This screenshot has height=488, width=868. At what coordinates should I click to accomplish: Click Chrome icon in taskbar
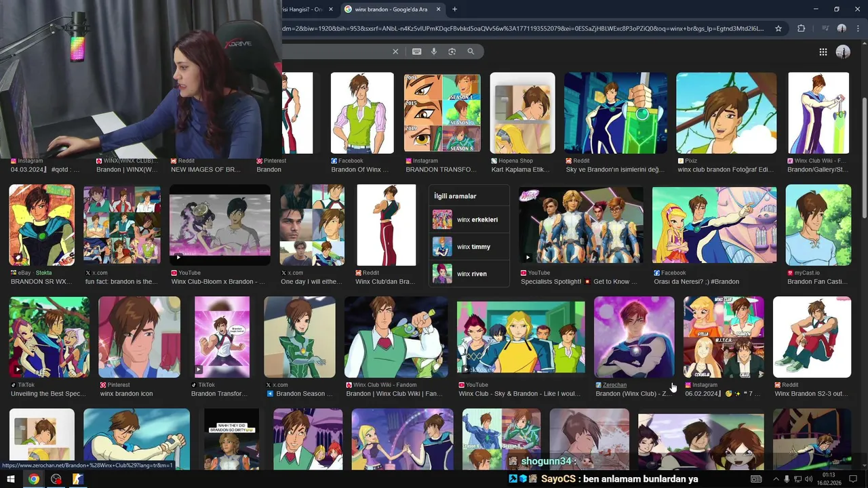(33, 479)
